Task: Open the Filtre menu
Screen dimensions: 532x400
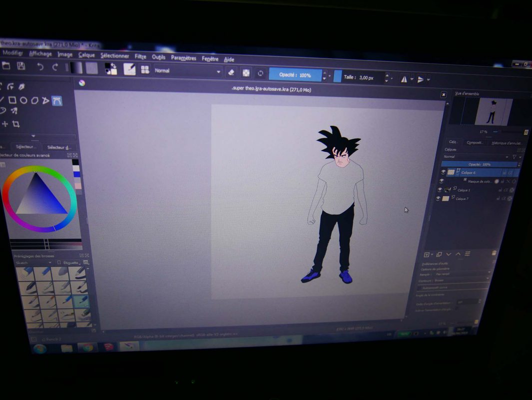Action: [140, 57]
